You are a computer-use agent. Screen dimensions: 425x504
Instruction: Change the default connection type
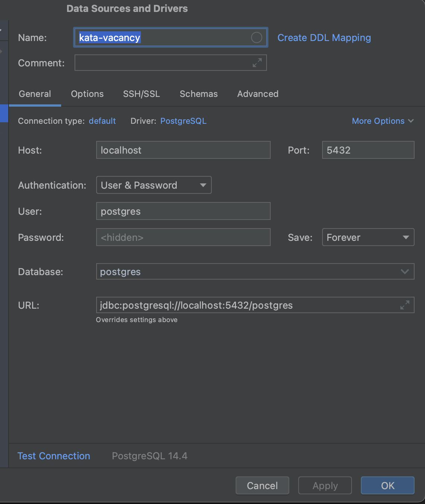(x=102, y=121)
